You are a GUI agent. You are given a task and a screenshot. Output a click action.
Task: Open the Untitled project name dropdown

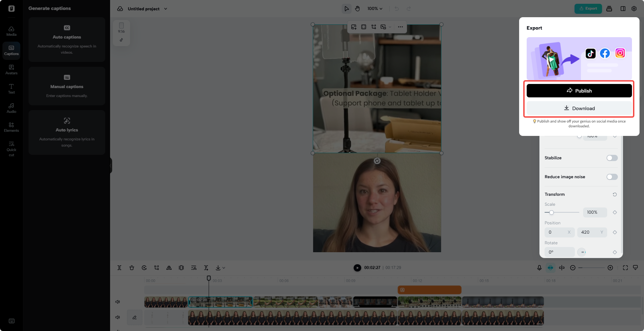[x=146, y=9]
